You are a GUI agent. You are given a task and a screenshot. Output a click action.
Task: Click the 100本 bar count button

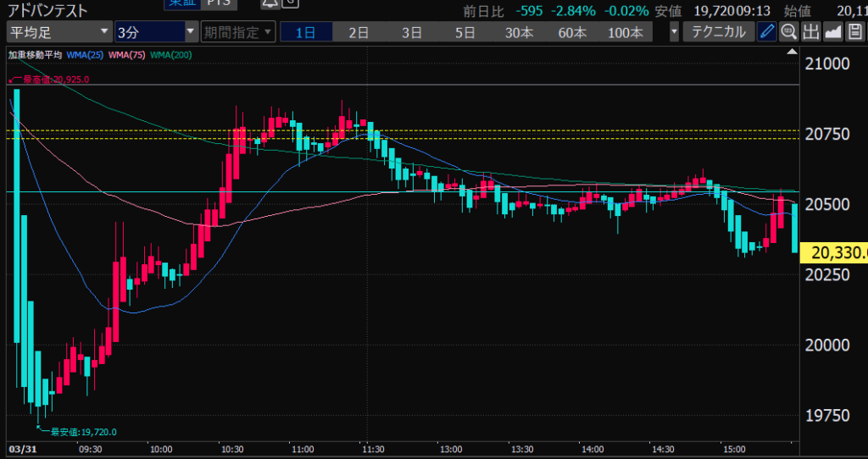click(625, 32)
